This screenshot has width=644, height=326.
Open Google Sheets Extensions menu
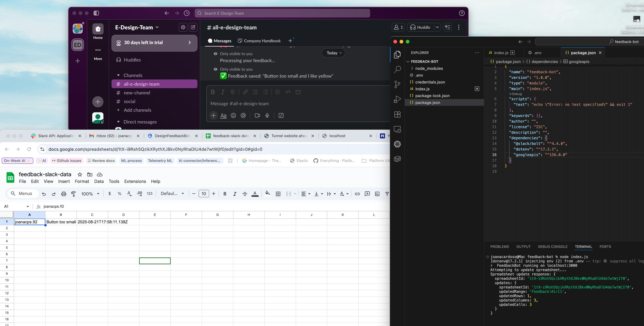[135, 181]
